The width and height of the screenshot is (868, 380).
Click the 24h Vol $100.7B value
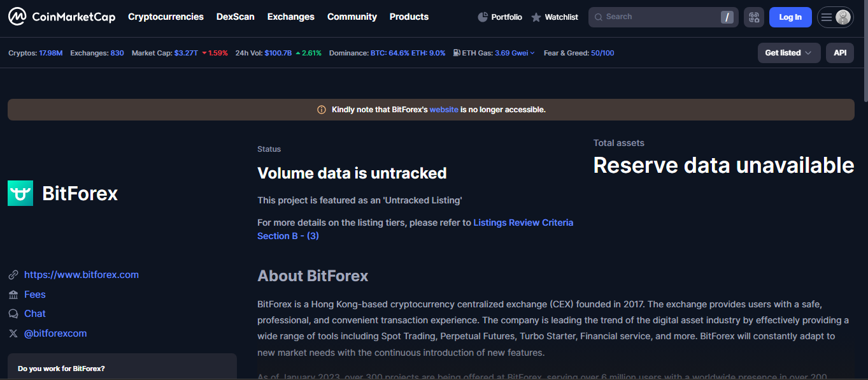tap(278, 53)
